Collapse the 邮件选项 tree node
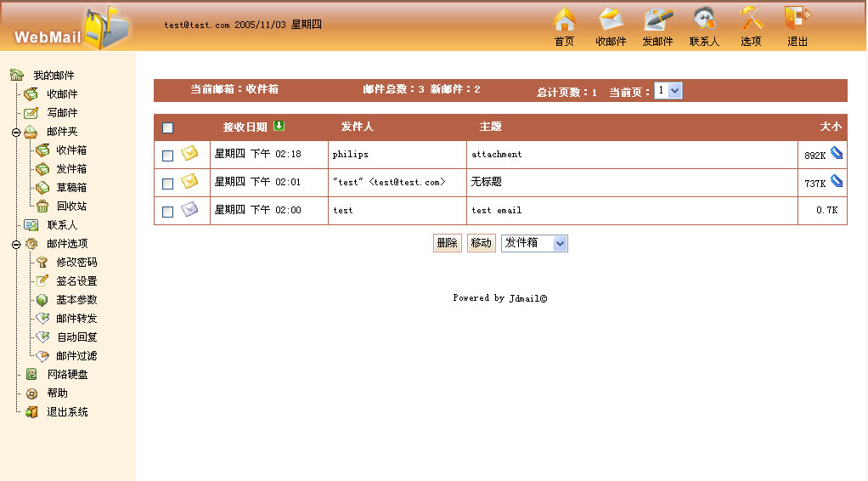The height and width of the screenshot is (481, 868). pyautogui.click(x=16, y=244)
